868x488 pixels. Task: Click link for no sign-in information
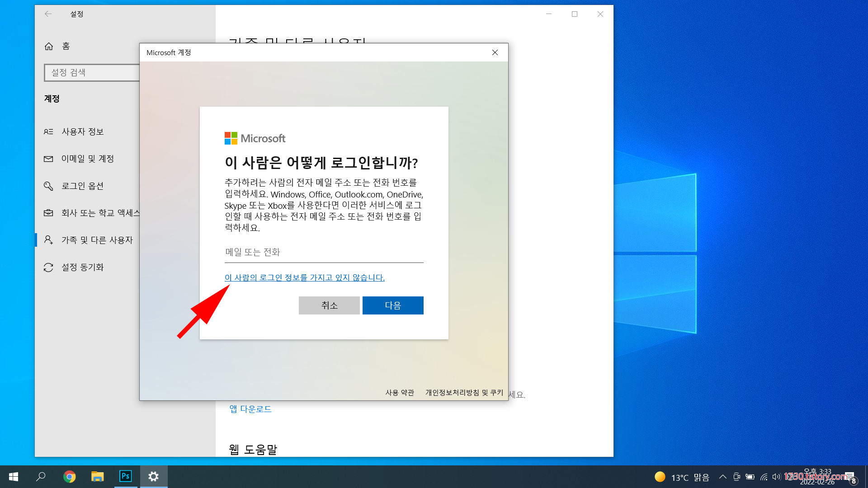pos(304,277)
